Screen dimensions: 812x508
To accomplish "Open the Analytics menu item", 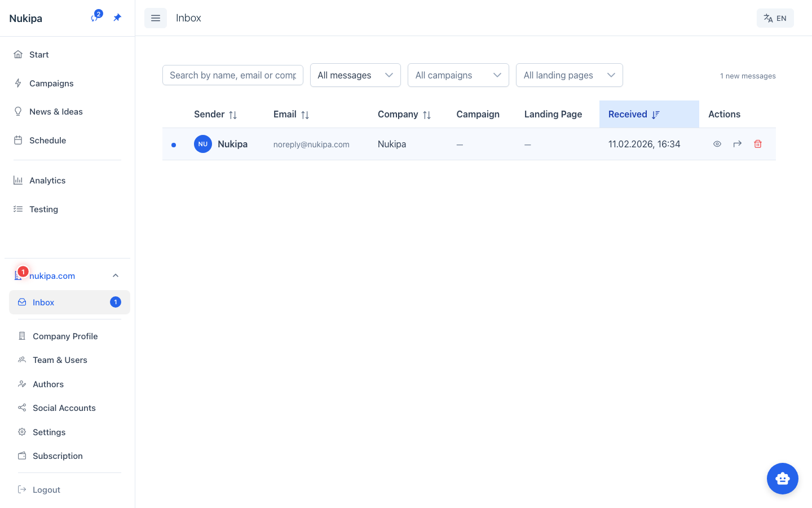I will click(x=47, y=181).
